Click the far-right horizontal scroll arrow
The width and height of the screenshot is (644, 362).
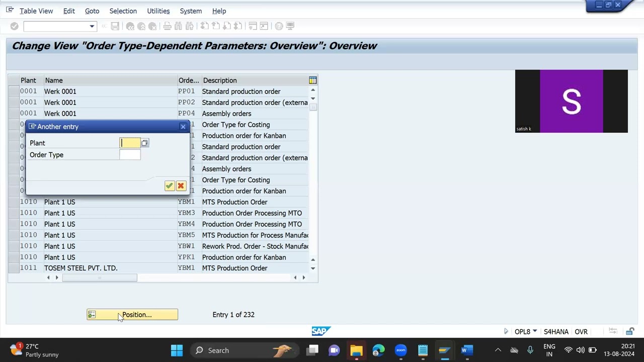(x=303, y=278)
